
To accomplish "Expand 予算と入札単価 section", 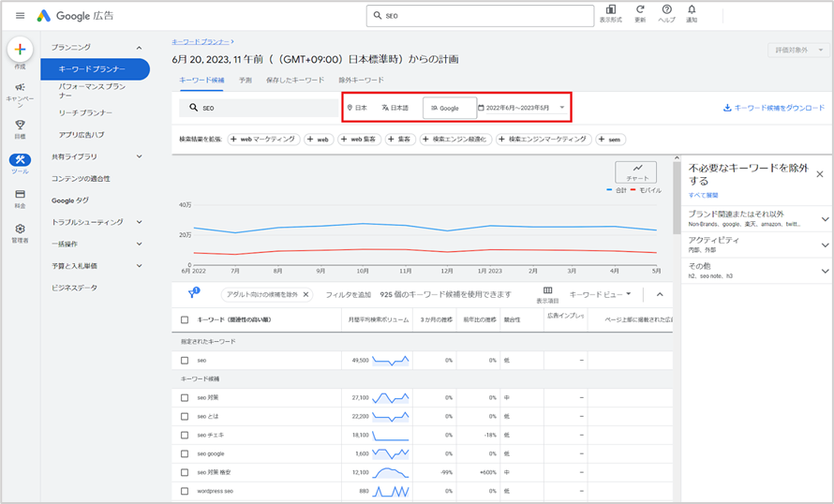I will [139, 265].
